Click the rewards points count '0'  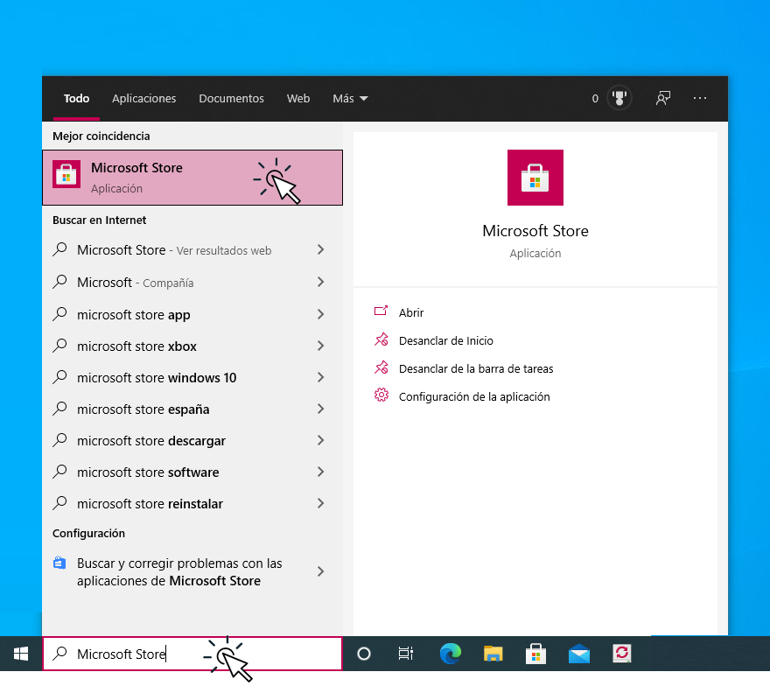click(595, 98)
